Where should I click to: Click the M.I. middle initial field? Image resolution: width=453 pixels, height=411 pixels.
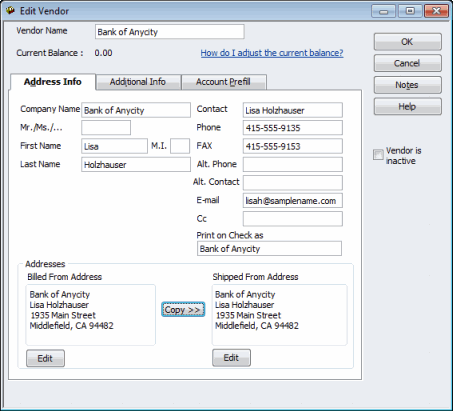pyautogui.click(x=180, y=146)
